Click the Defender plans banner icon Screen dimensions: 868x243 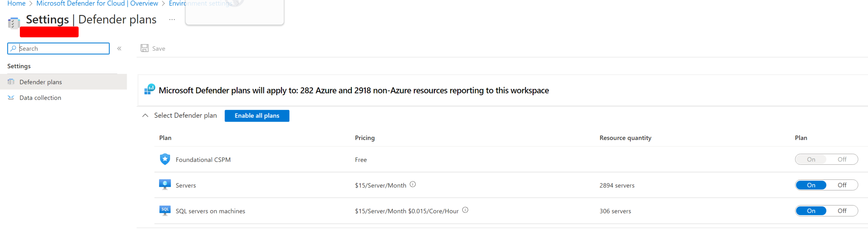(149, 90)
